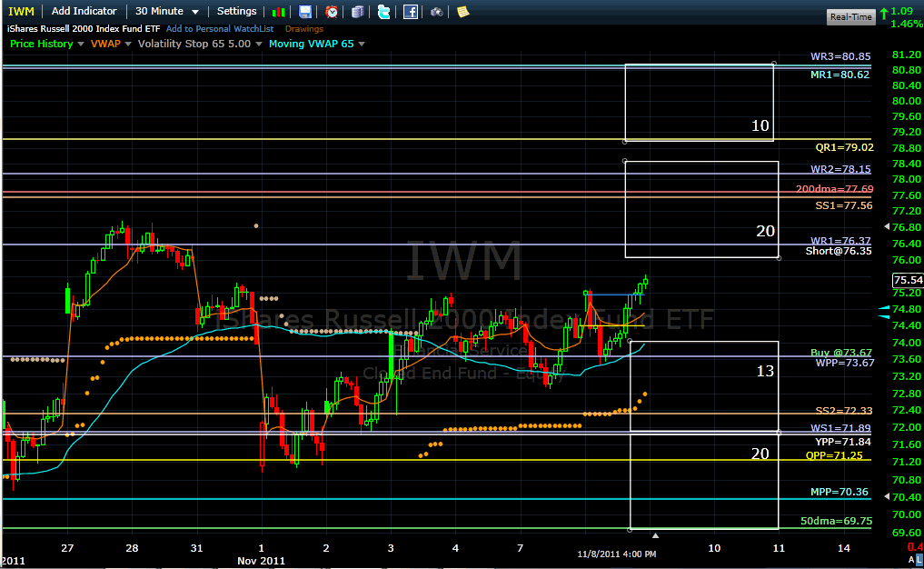Click the WR2=78.15 level label

(840, 169)
